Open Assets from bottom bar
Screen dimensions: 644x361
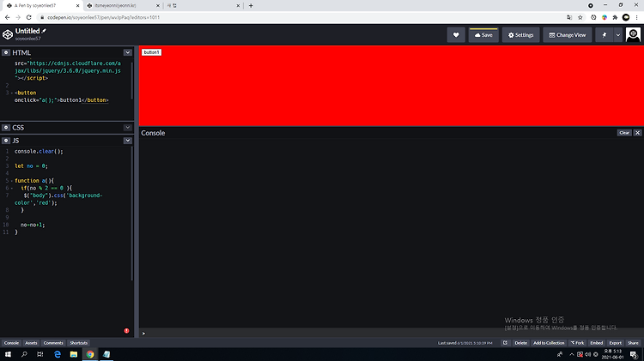tap(31, 343)
